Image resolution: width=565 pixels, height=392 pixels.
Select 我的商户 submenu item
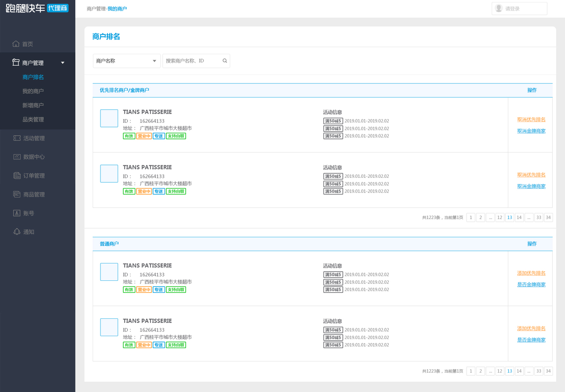pyautogui.click(x=33, y=91)
